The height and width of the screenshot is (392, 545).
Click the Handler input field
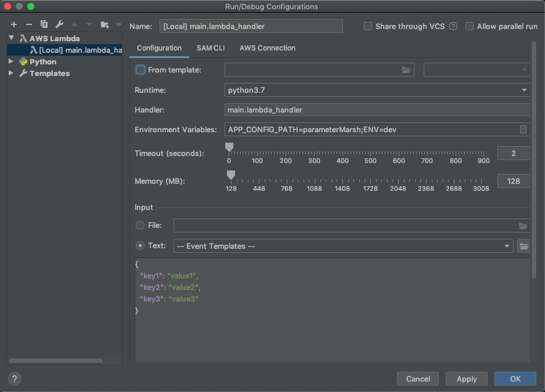click(377, 110)
